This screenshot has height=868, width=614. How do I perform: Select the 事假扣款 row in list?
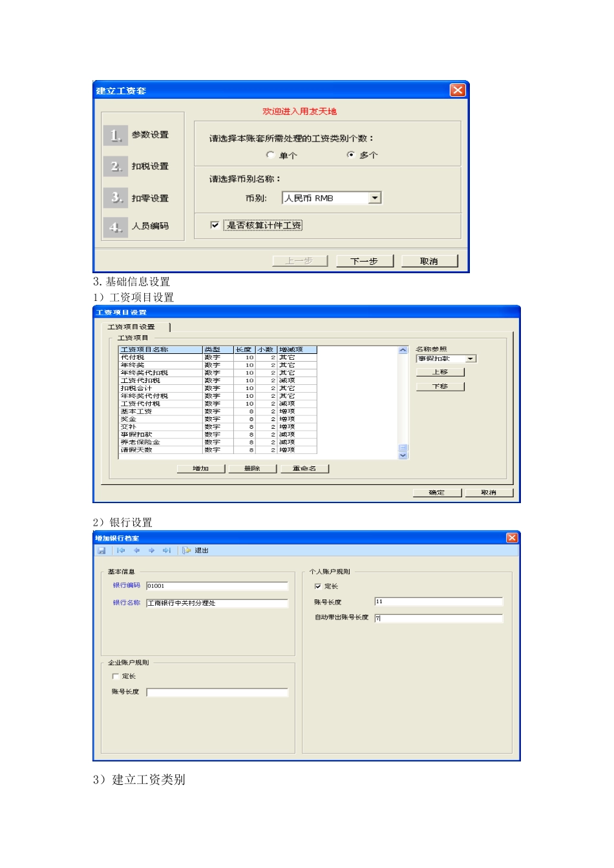coord(218,435)
